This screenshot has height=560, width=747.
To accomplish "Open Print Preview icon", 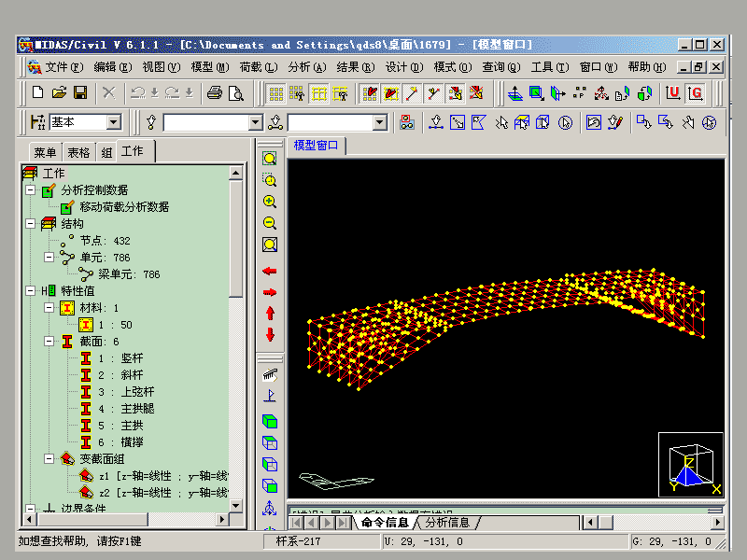I will (236, 92).
